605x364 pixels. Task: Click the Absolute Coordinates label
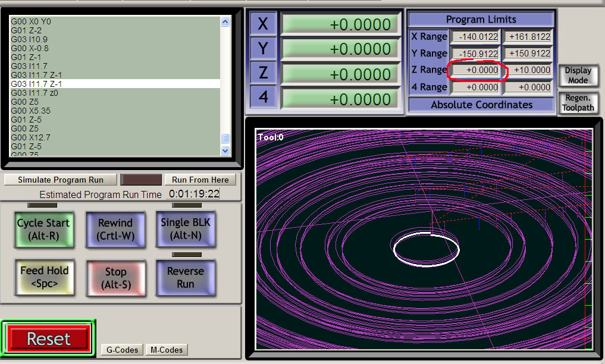pyautogui.click(x=481, y=105)
